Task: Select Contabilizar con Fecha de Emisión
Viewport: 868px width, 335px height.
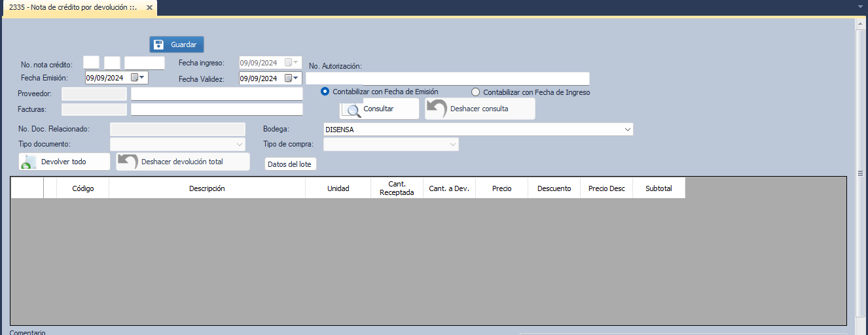Action: [x=325, y=92]
